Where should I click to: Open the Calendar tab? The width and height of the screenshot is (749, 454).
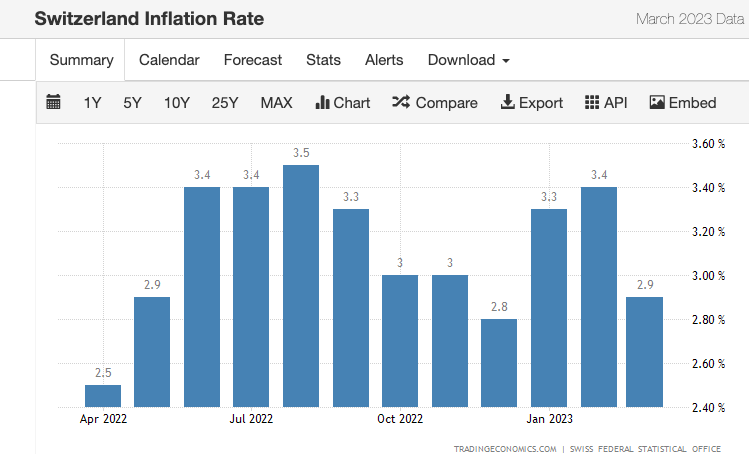click(169, 60)
